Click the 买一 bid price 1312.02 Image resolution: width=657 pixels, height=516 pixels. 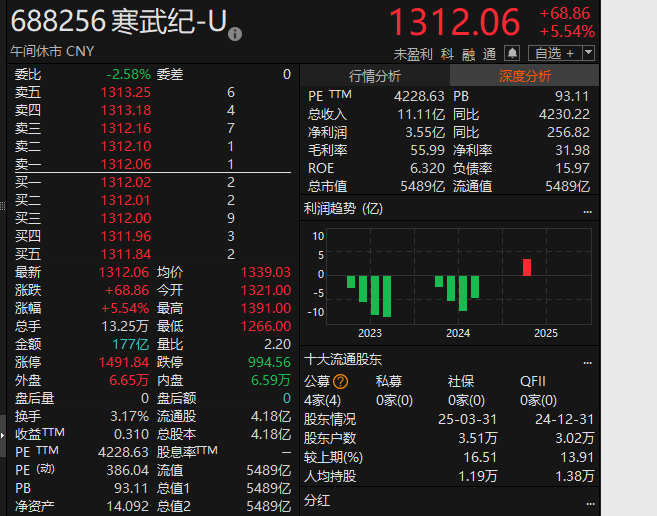[x=126, y=182]
